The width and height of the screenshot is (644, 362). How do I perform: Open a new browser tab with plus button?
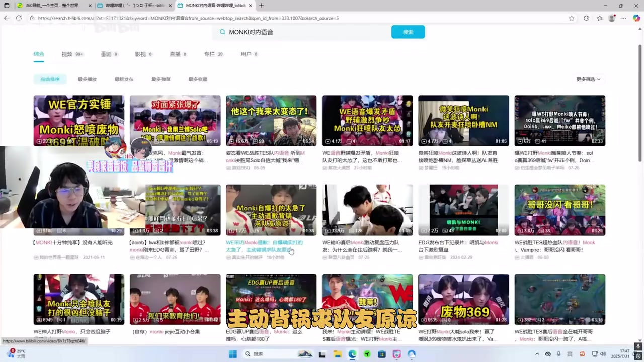(261, 5)
